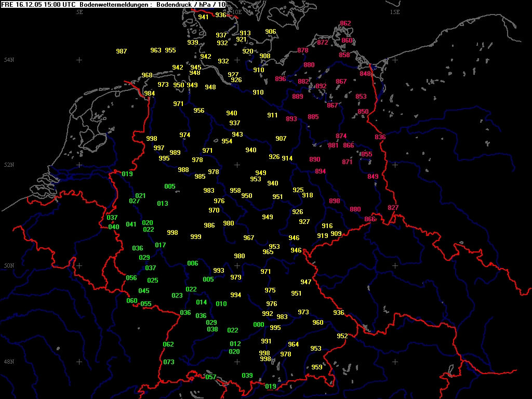Image resolution: width=532 pixels, height=399 pixels.
Task: Click the yellow reading 968
Action: click(147, 75)
